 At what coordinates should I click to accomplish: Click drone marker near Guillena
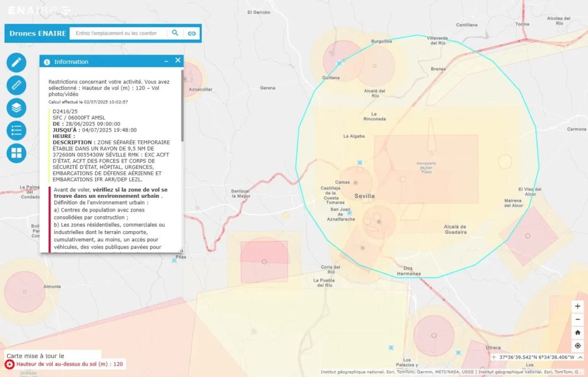(x=339, y=63)
